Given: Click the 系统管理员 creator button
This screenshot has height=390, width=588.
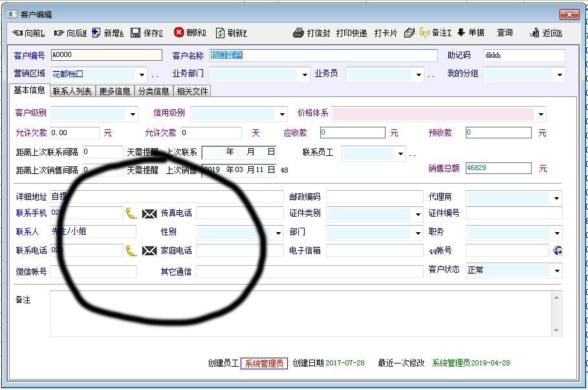Looking at the screenshot, I should tap(264, 363).
